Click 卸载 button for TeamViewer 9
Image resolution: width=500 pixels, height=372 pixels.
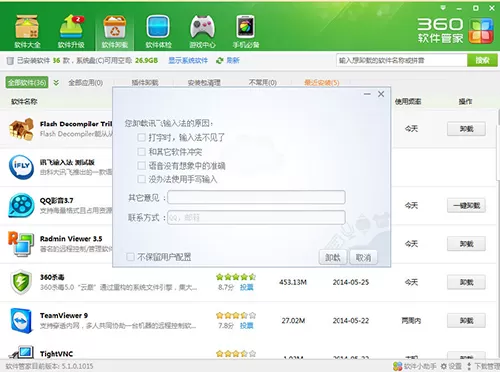tap(466, 321)
